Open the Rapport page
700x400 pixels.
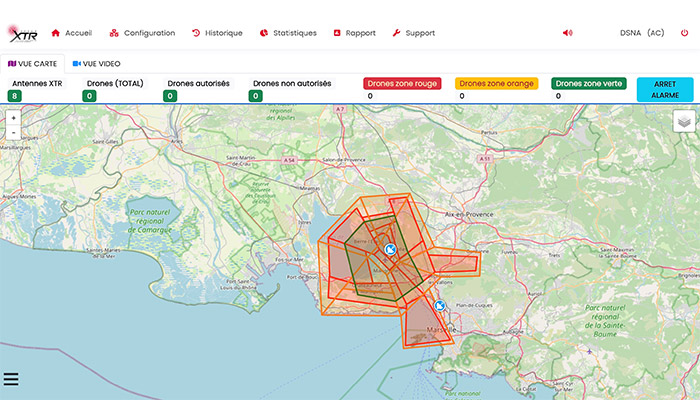coord(354,33)
